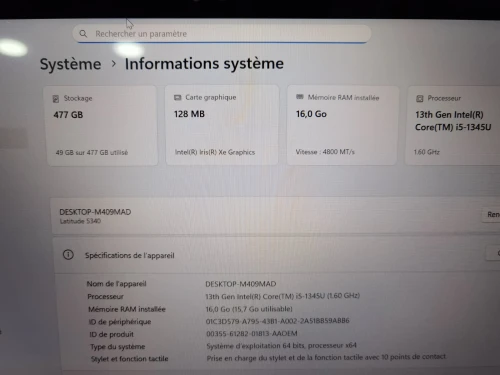Collapse the Spécifications de l'appareil section
The height and width of the screenshot is (375, 500).
pos(277,255)
